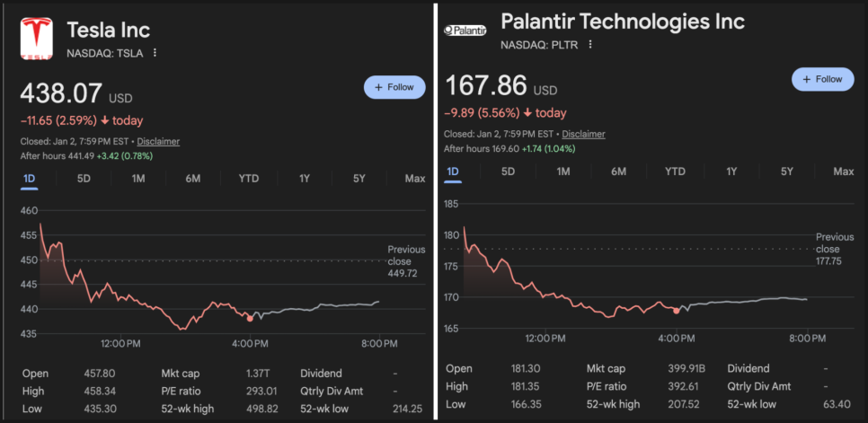Screen dimensions: 868x423
Task: Switch Tesla chart to 5D range
Action: [84, 179]
